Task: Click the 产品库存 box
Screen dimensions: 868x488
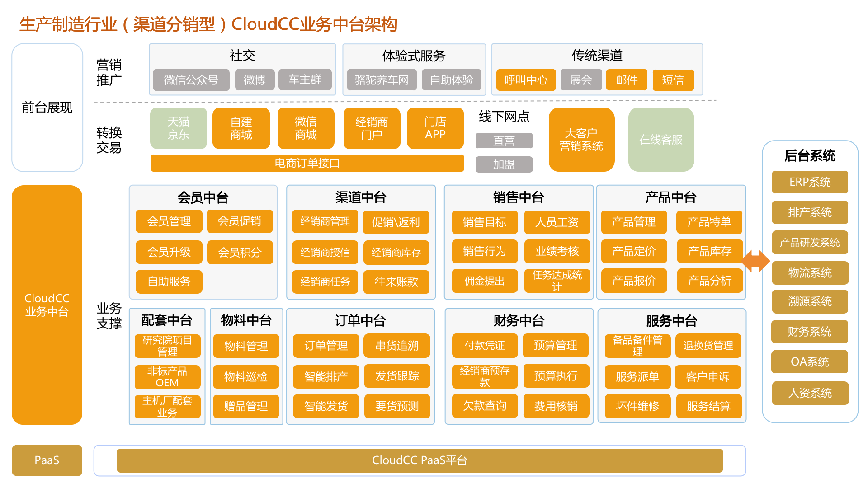Action: 709,251
